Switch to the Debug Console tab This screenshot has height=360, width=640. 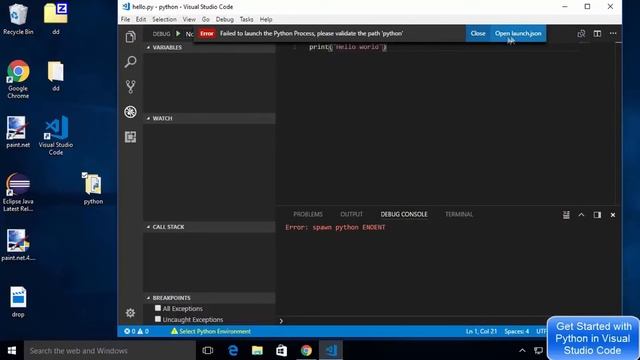(x=404, y=214)
